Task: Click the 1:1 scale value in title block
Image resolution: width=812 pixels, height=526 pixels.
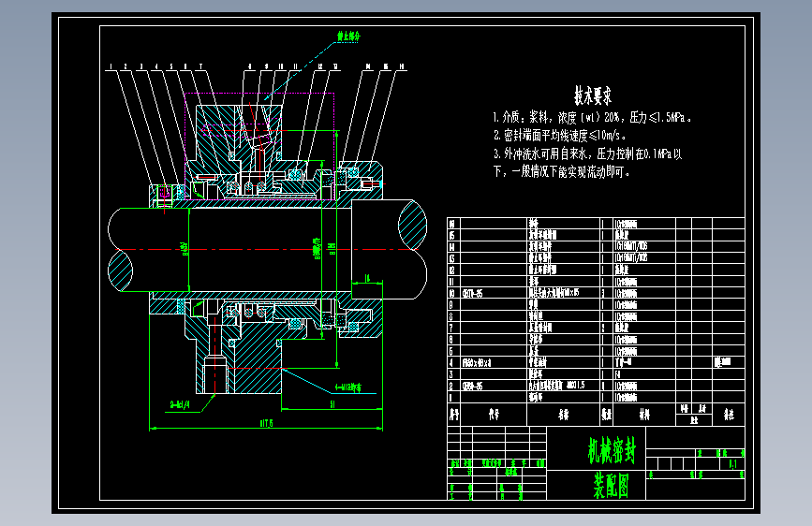Action: click(732, 464)
